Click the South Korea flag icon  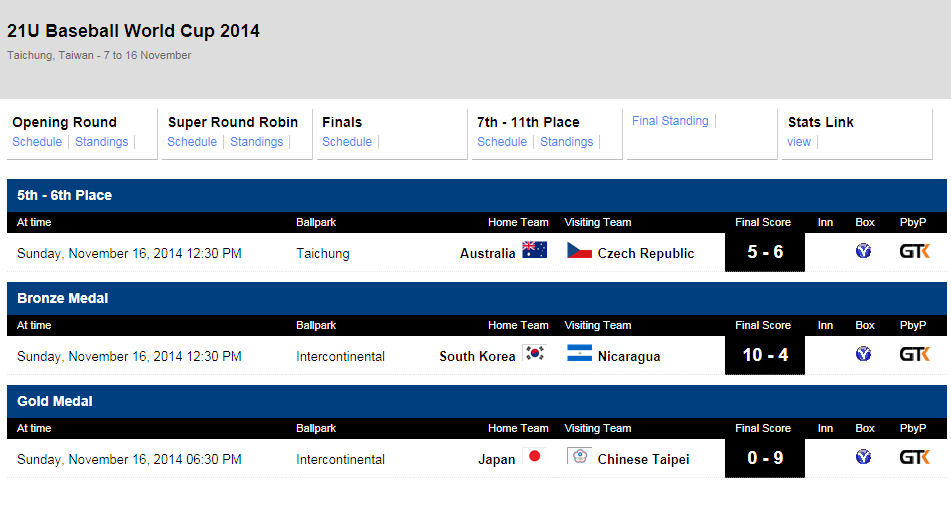(x=534, y=353)
